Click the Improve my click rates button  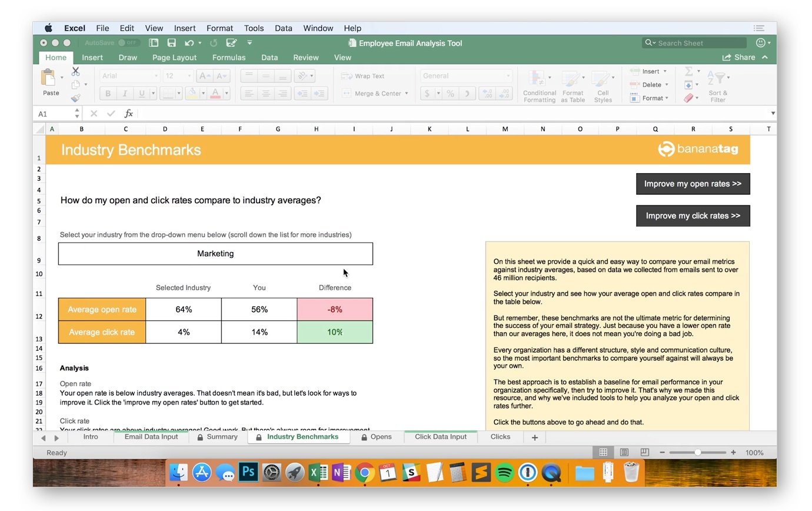click(693, 215)
